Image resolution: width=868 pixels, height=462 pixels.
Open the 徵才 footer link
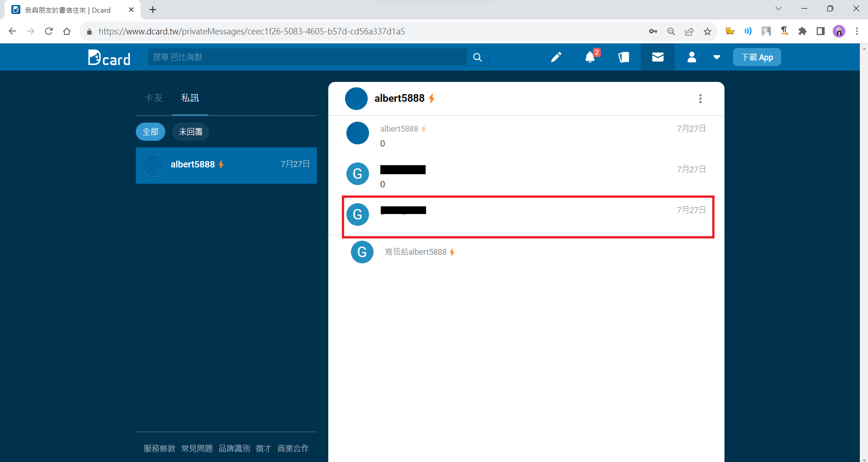click(x=264, y=448)
